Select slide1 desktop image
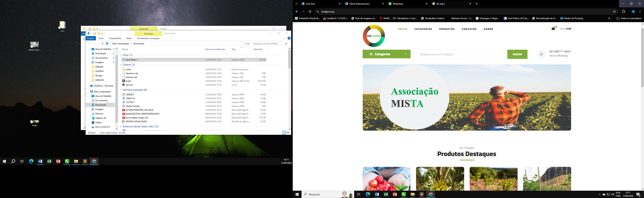The width and height of the screenshot is (644, 198). click(x=35, y=123)
